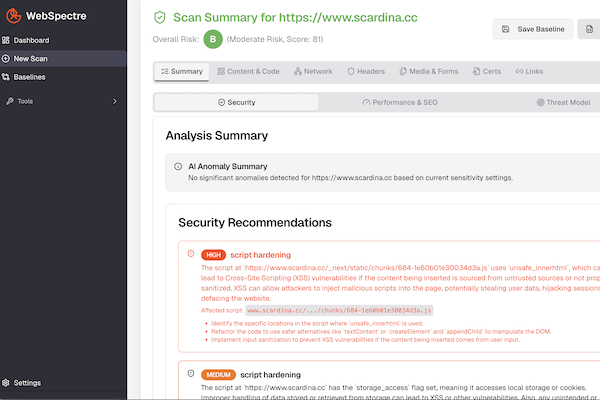Screen dimensions: 600x400
Task: Click the AI Anomaly Summary info icon
Action: [178, 167]
